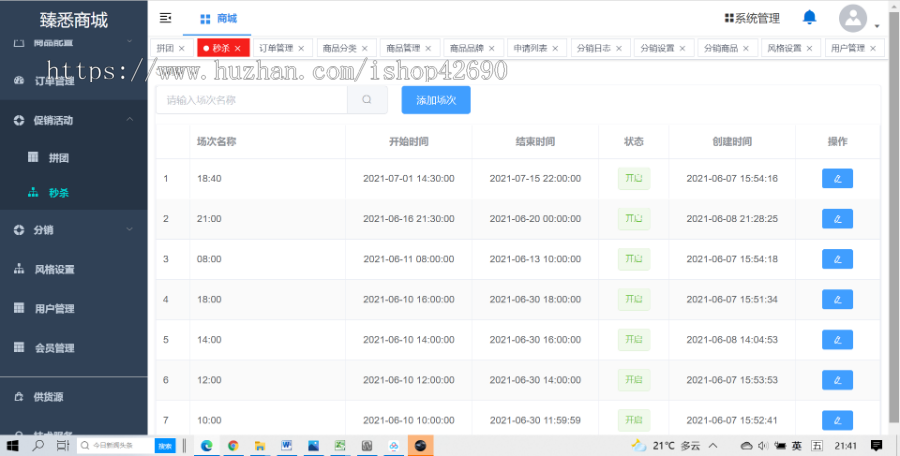
Task: Open Microsoft Edge from the taskbar
Action: coord(207,445)
